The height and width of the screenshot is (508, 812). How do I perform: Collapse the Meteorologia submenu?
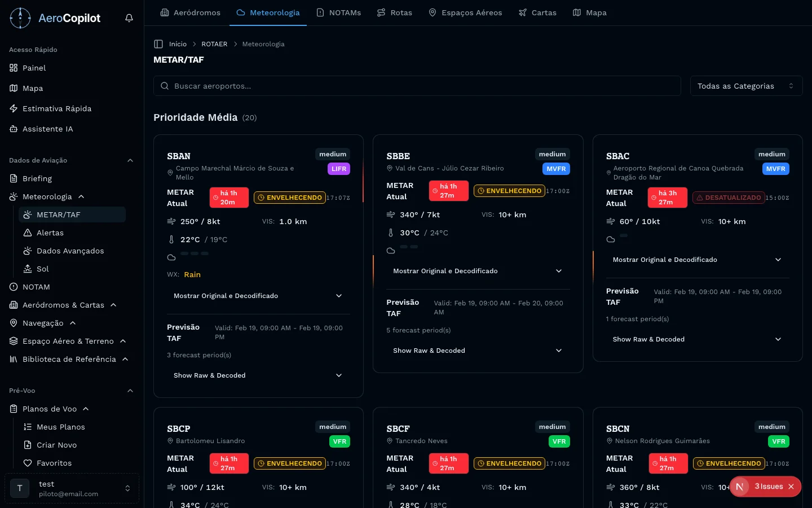81,196
